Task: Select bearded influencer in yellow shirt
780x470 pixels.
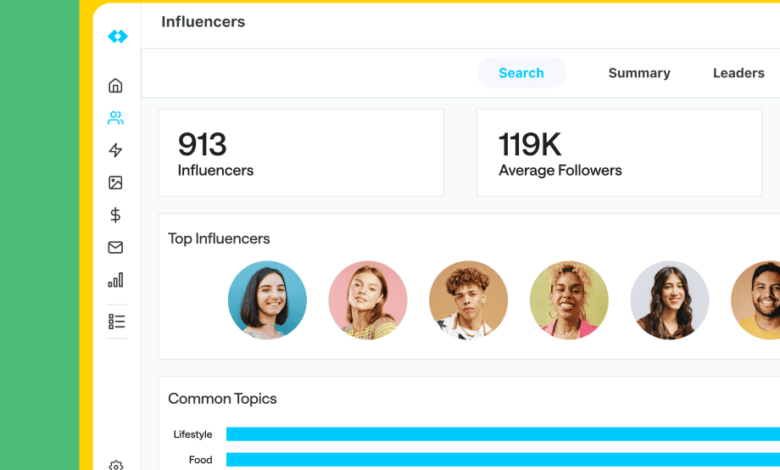Action: [x=756, y=300]
